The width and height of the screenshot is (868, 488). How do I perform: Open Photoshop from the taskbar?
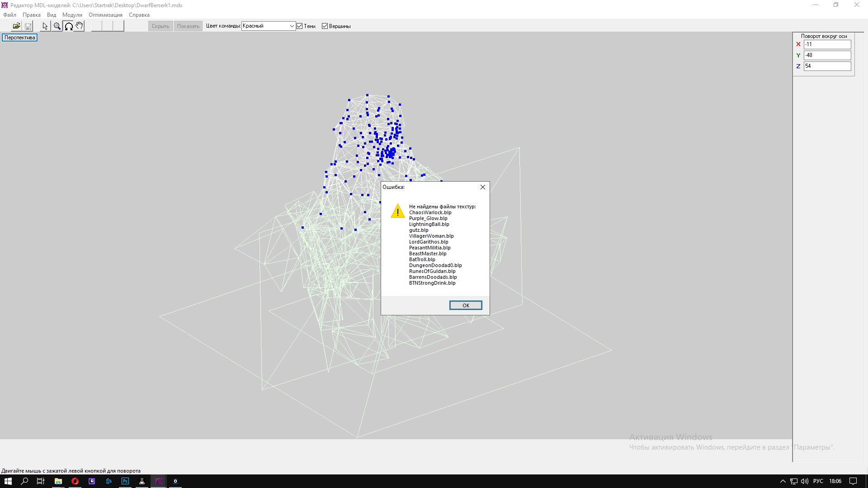tap(125, 481)
